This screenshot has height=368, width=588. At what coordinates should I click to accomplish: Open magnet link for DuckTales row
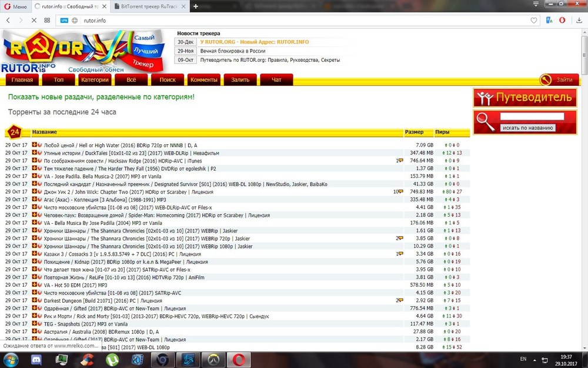click(39, 152)
